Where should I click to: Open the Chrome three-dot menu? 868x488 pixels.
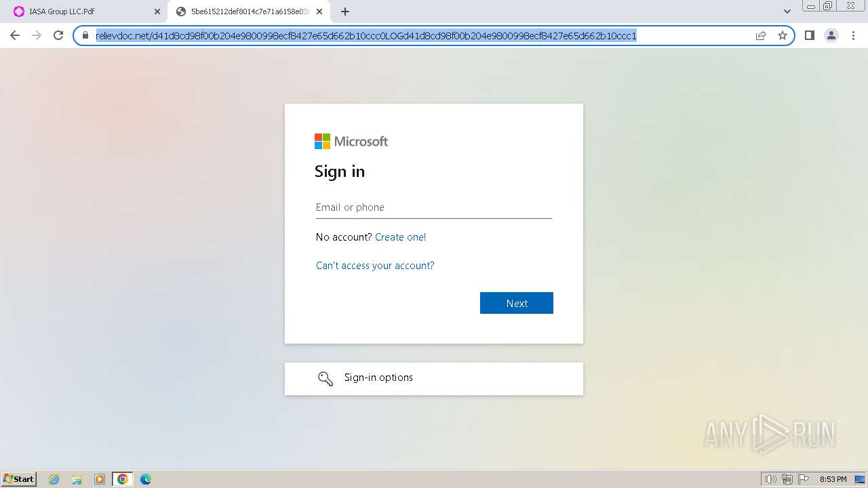(x=853, y=35)
